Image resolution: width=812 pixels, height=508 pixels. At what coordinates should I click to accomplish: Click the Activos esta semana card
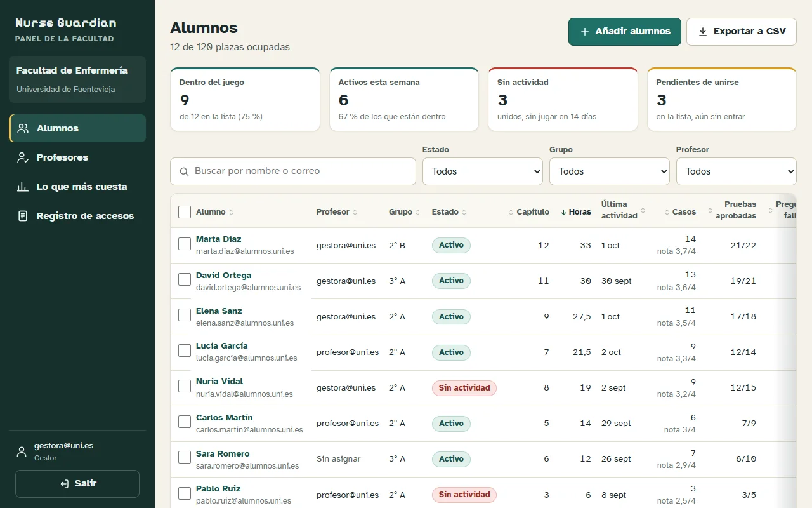coord(404,100)
